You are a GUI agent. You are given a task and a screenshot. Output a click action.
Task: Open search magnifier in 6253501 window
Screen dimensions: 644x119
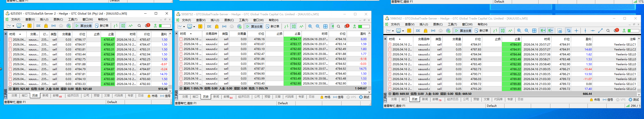(x=139, y=26)
